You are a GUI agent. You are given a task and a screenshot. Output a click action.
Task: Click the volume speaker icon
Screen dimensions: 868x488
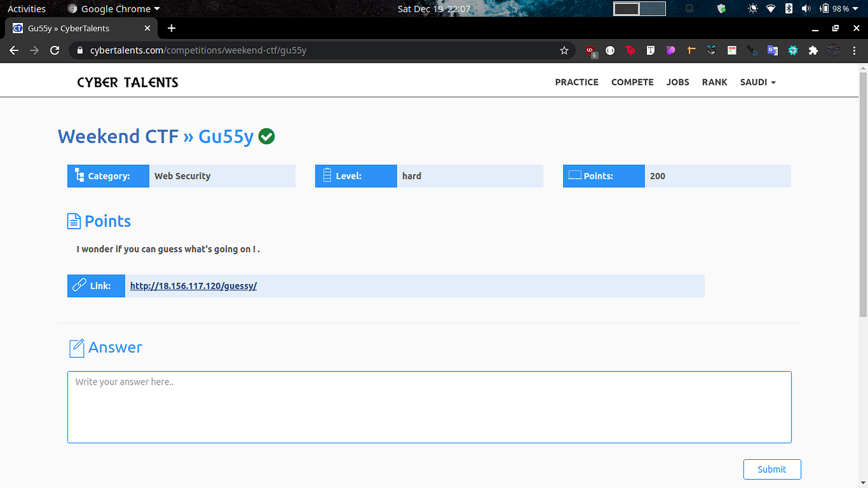806,9
